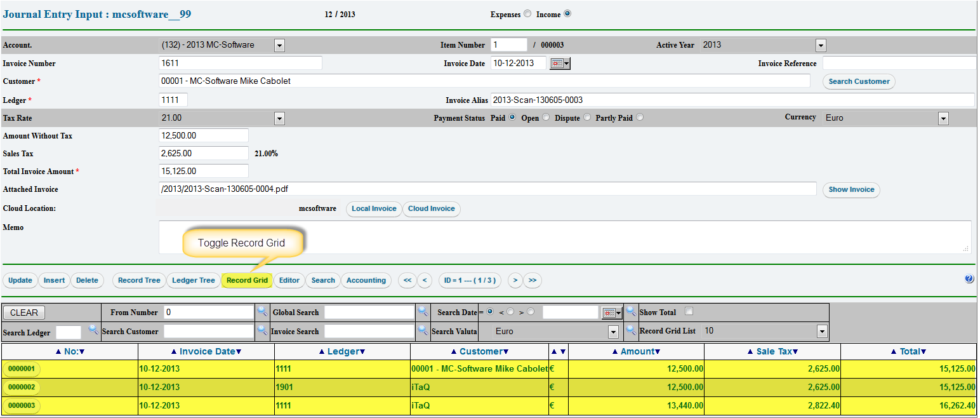Go to the last record (>>)

point(533,280)
